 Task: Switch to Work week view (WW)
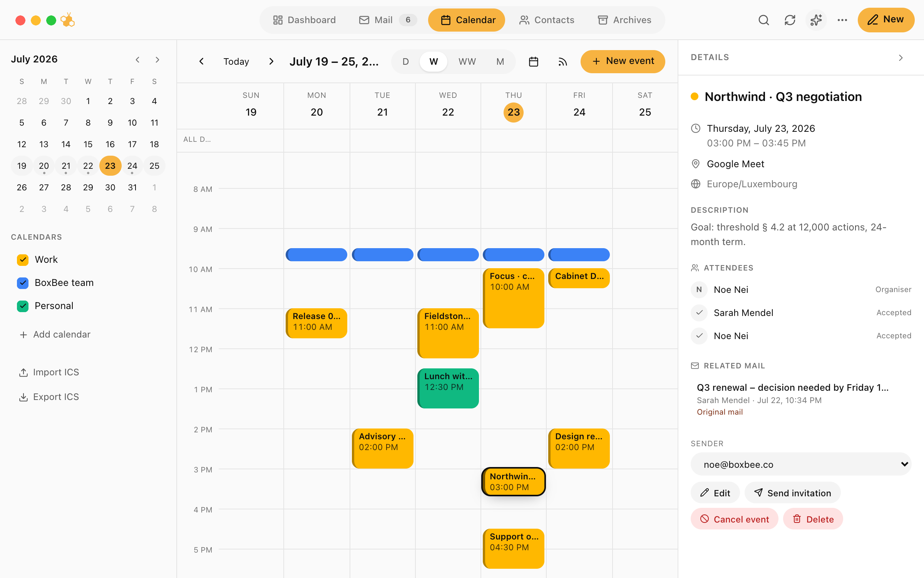coord(467,62)
